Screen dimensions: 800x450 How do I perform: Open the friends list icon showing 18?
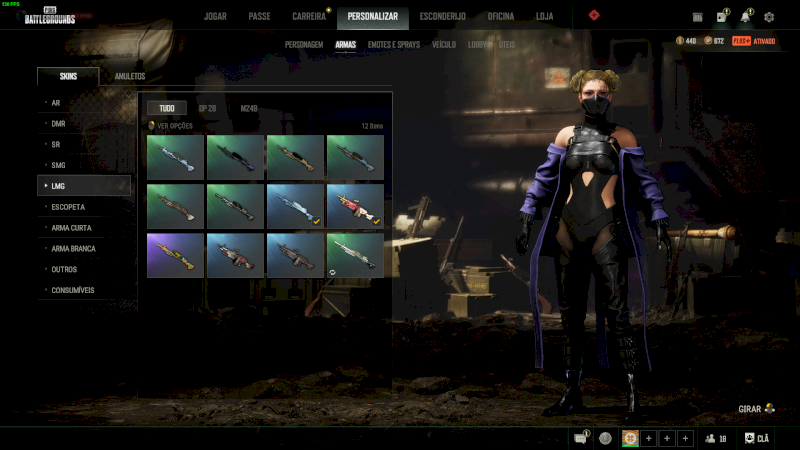tap(716, 438)
